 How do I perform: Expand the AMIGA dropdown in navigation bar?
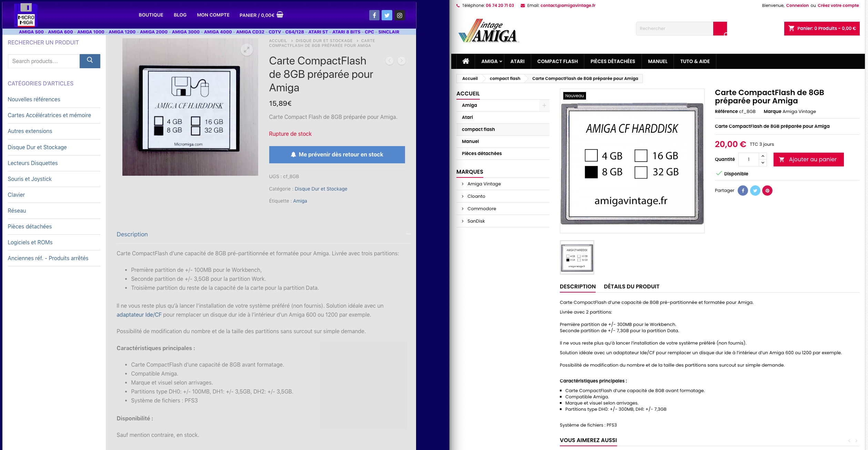click(x=492, y=61)
